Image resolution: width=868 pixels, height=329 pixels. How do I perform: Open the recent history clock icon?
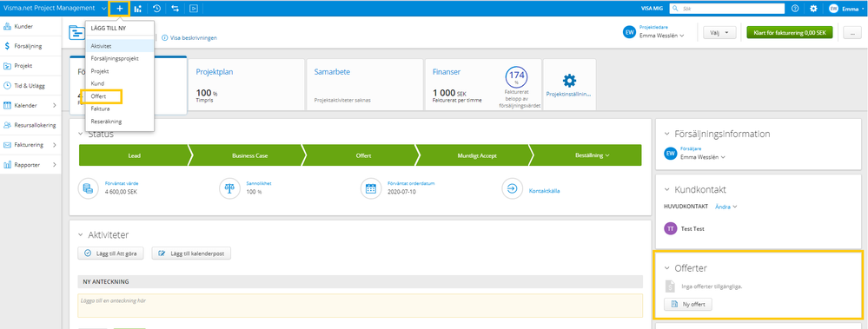click(x=157, y=9)
